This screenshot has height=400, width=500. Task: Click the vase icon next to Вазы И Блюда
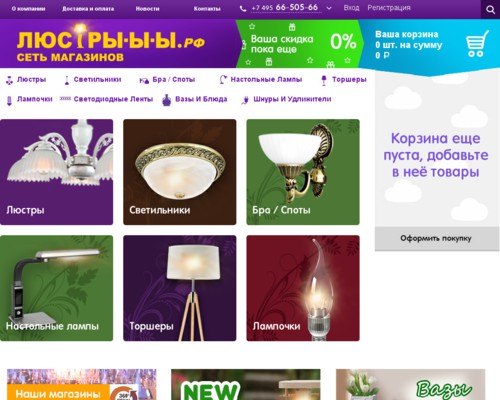click(x=166, y=100)
